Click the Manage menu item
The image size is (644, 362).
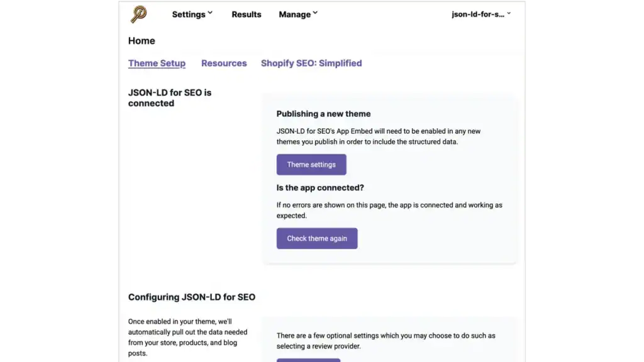pos(294,14)
